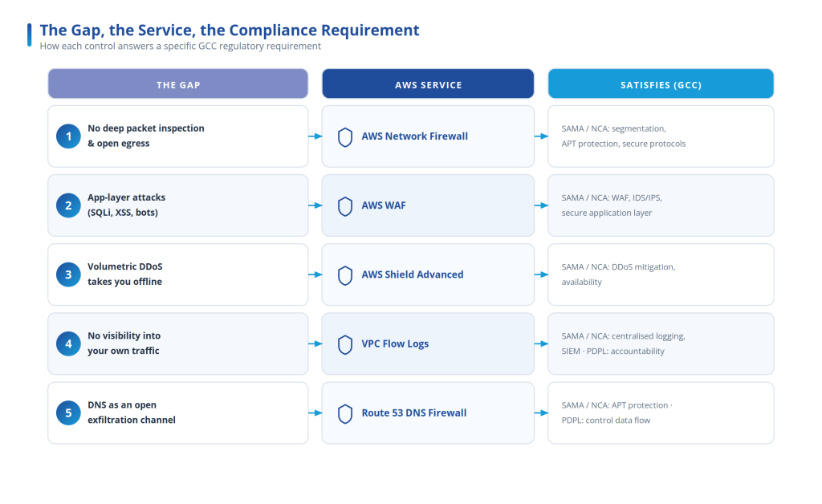Click the shield icon beside AWS Shield Advanced
The height and width of the screenshot is (504, 822).
(x=345, y=275)
